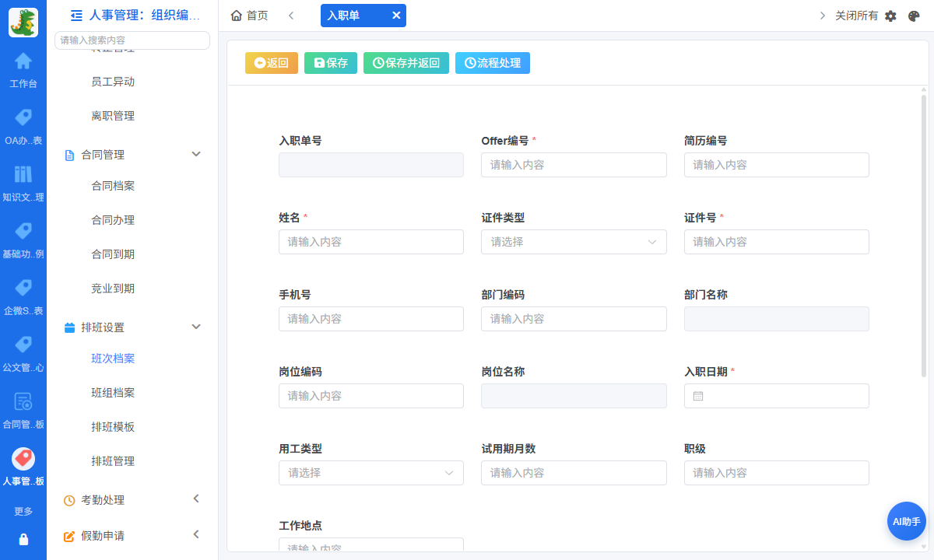The image size is (934, 560).
Task: Click the 证件号 input field
Action: pyautogui.click(x=777, y=242)
